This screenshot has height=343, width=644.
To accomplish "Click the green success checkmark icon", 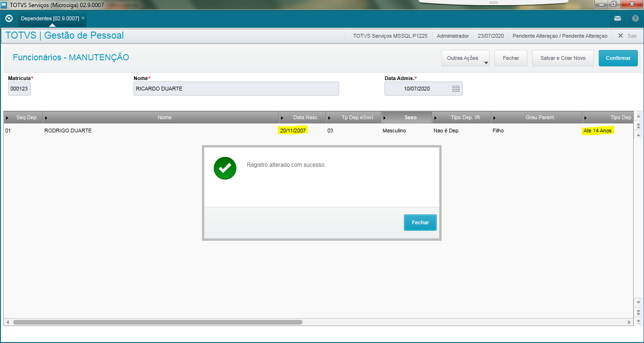I will (225, 168).
